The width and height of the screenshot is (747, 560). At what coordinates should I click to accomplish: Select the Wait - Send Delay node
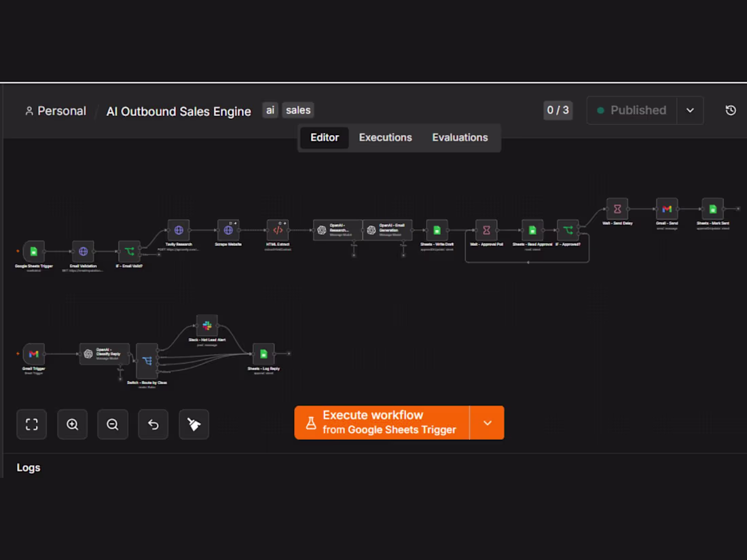[x=617, y=208]
